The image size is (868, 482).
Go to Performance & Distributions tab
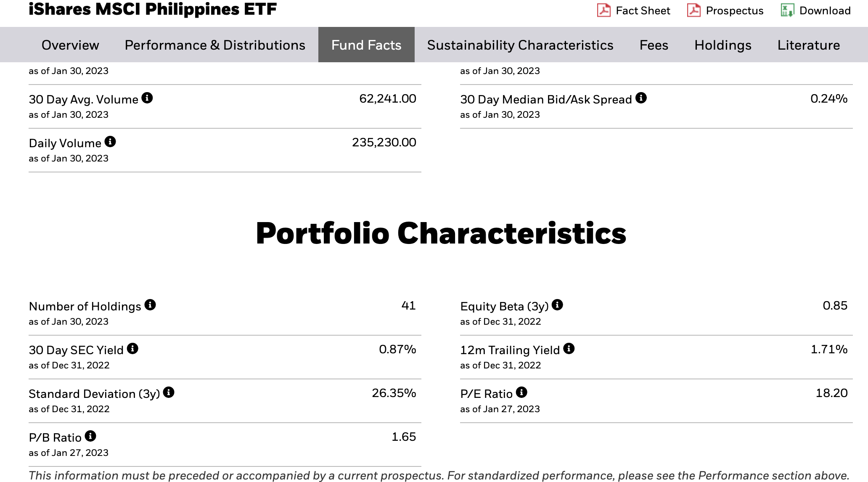coord(215,45)
